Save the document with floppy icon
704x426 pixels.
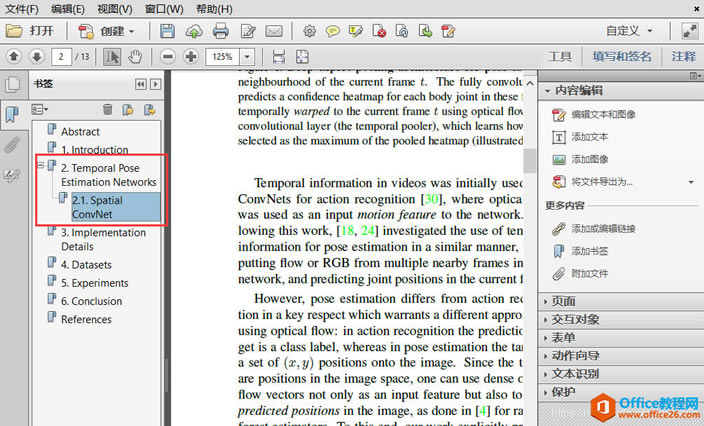click(167, 31)
